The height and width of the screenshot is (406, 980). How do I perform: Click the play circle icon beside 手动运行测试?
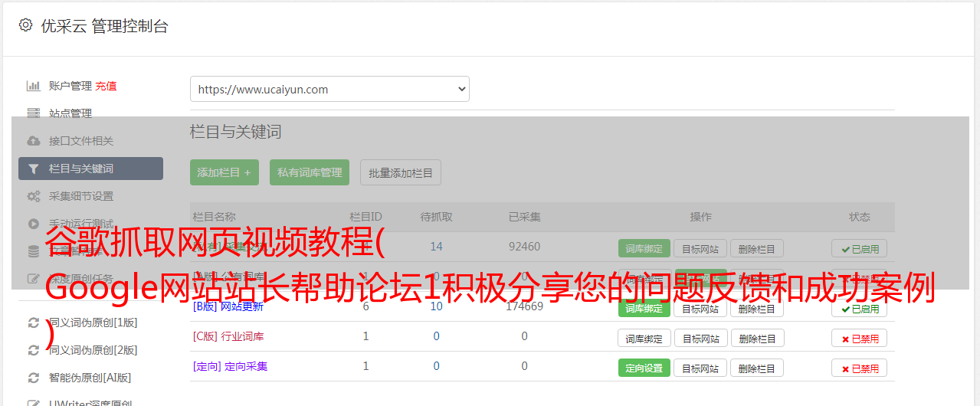coord(33,224)
